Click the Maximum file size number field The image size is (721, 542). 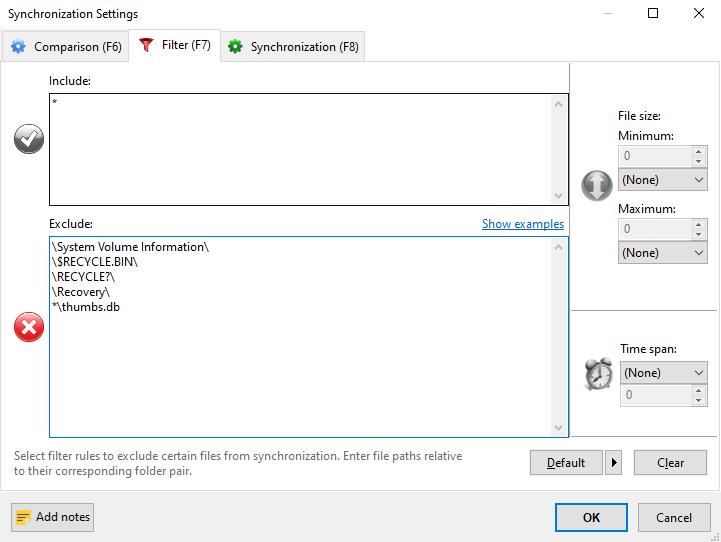(x=655, y=229)
